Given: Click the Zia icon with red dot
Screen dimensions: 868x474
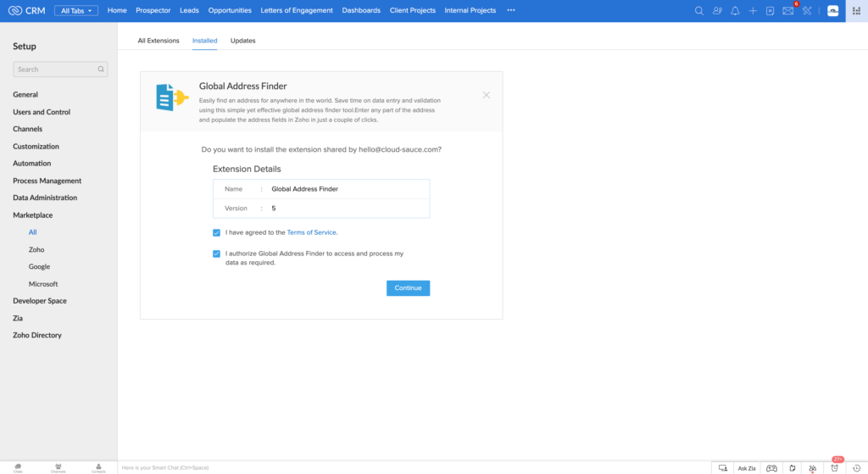Looking at the screenshot, I should 813,468.
